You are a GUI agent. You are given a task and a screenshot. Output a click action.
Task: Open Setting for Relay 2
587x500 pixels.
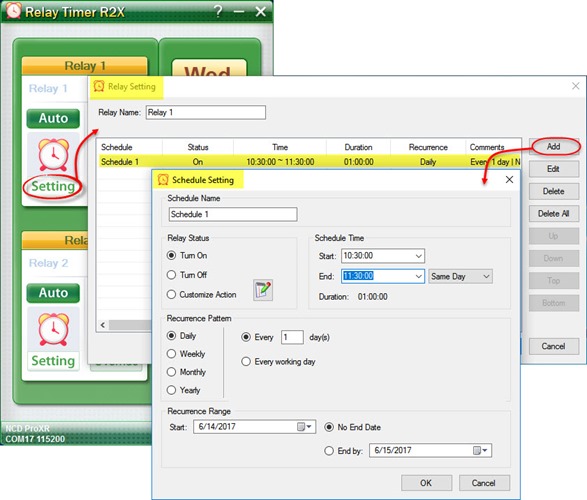click(x=53, y=361)
